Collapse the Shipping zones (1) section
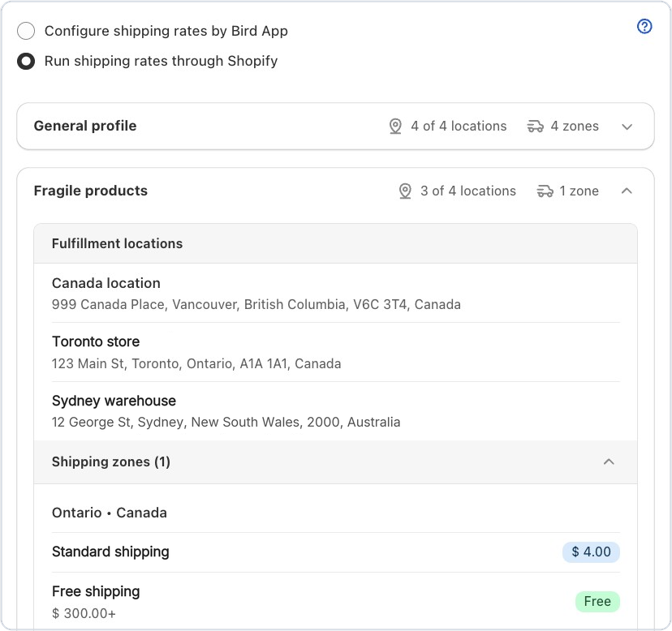This screenshot has height=631, width=672. 609,461
